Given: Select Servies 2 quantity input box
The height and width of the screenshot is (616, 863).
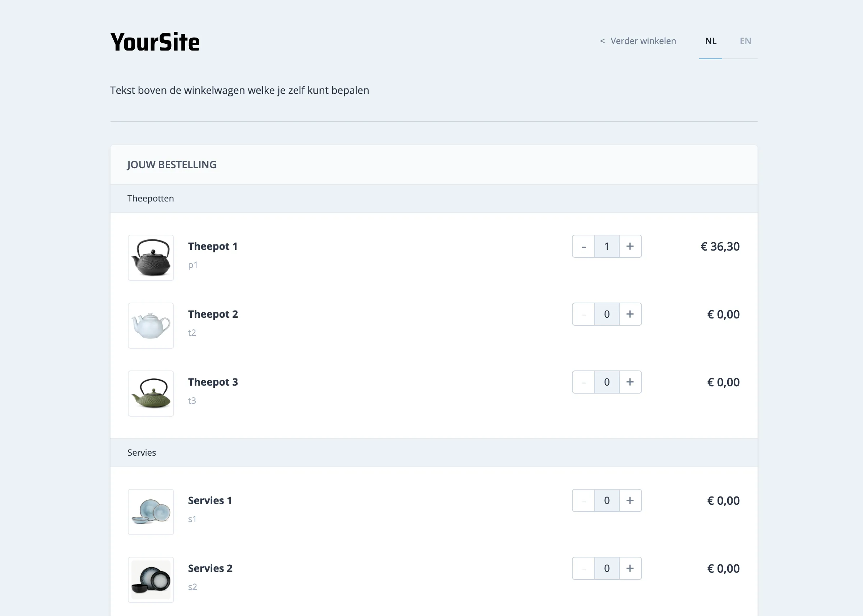Looking at the screenshot, I should pyautogui.click(x=607, y=568).
